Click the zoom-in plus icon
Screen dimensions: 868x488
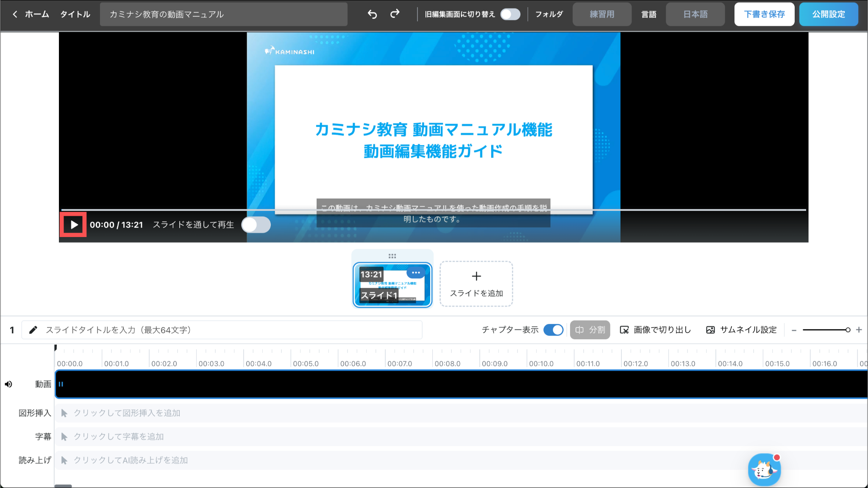pyautogui.click(x=859, y=330)
